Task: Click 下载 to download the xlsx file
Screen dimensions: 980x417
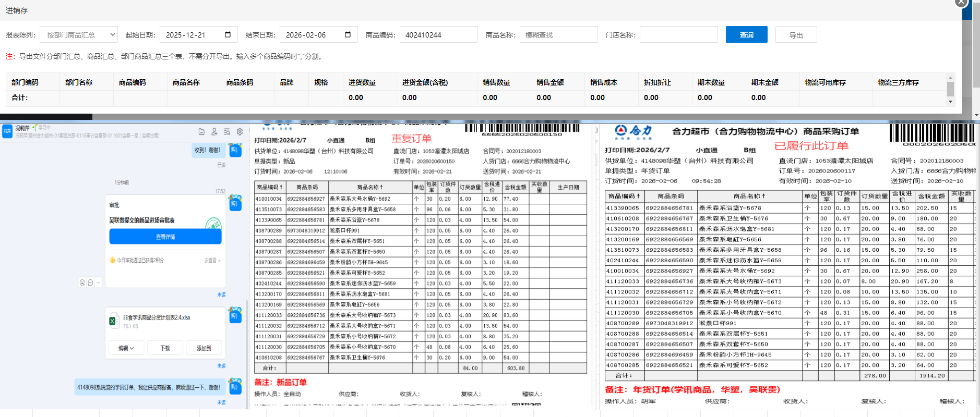Action: pyautogui.click(x=165, y=348)
